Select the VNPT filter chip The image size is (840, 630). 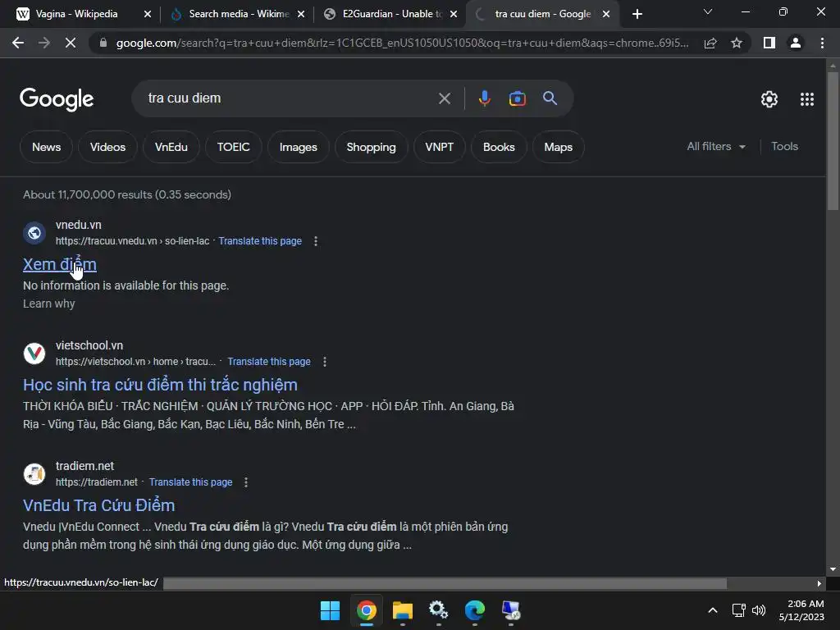(440, 147)
